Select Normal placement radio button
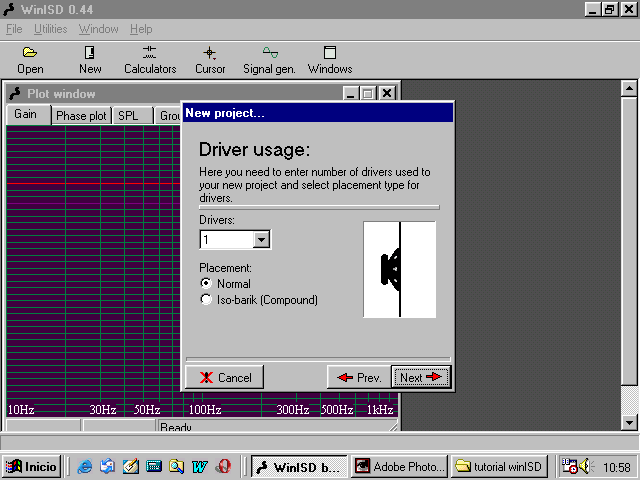This screenshot has width=640, height=480. pyautogui.click(x=206, y=283)
